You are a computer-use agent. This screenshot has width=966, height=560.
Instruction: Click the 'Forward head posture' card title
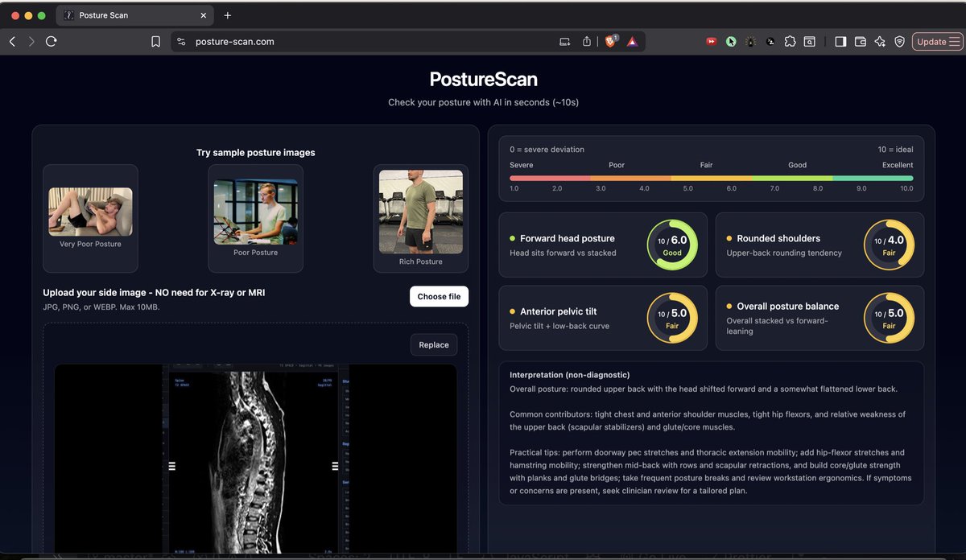click(x=567, y=238)
